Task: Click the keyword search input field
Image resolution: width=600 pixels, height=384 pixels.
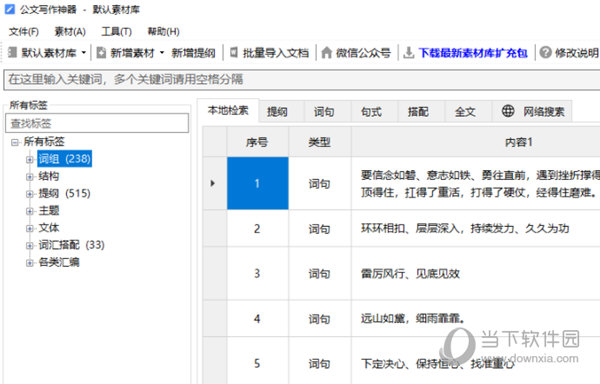Action: 302,80
